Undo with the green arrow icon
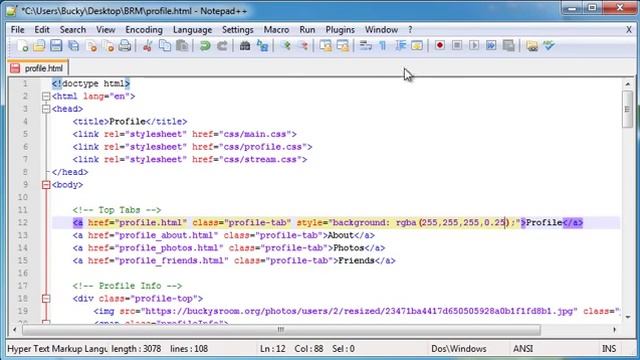This screenshot has height=360, width=640. 205,46
